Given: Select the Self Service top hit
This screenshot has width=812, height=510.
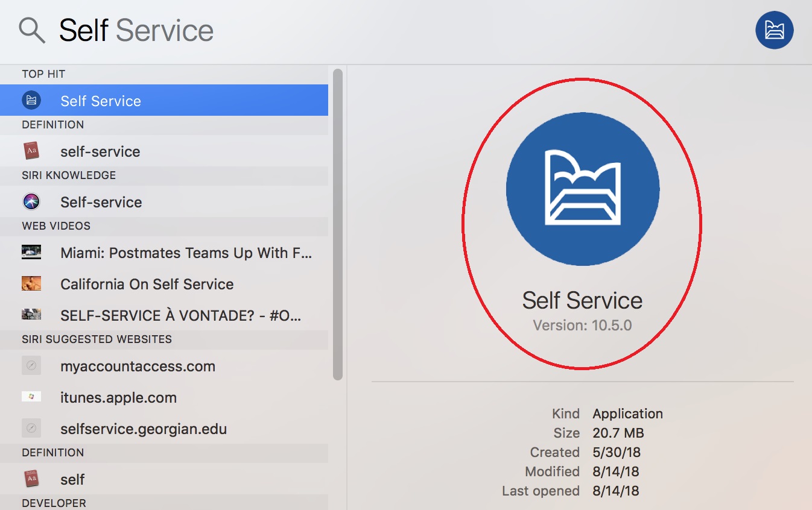Looking at the screenshot, I should click(x=164, y=101).
